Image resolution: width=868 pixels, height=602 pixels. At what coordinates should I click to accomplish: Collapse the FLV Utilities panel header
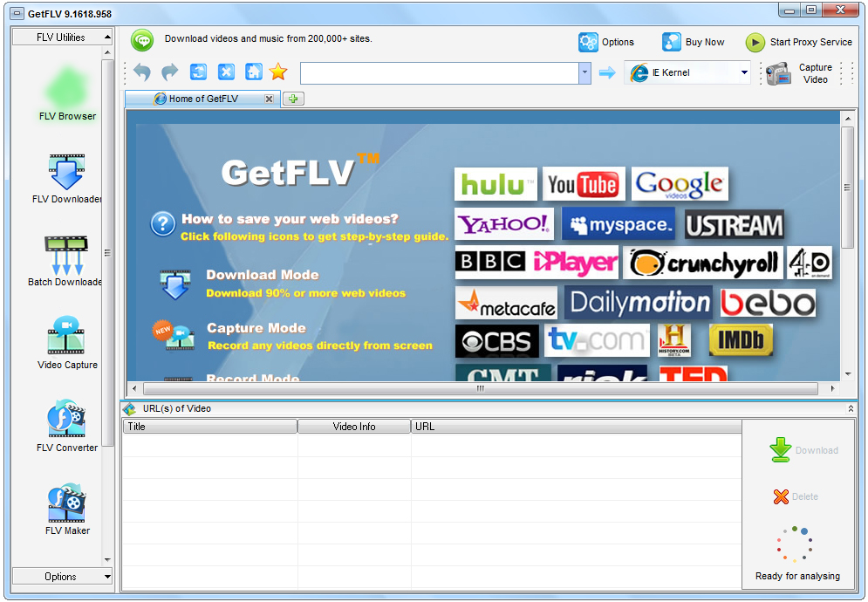pos(62,38)
